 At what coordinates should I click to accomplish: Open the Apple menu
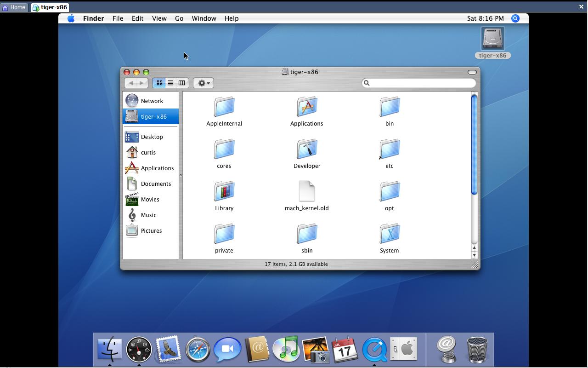point(71,18)
